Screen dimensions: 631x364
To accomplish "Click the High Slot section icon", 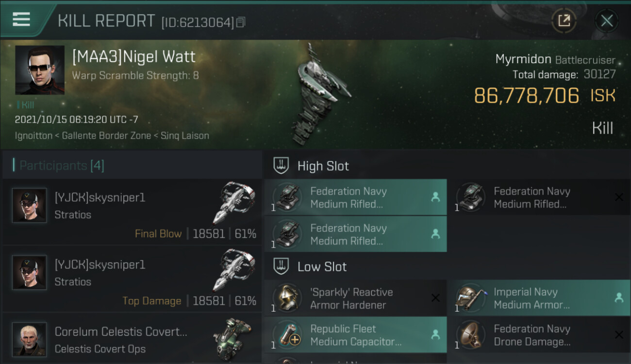I will click(x=282, y=166).
